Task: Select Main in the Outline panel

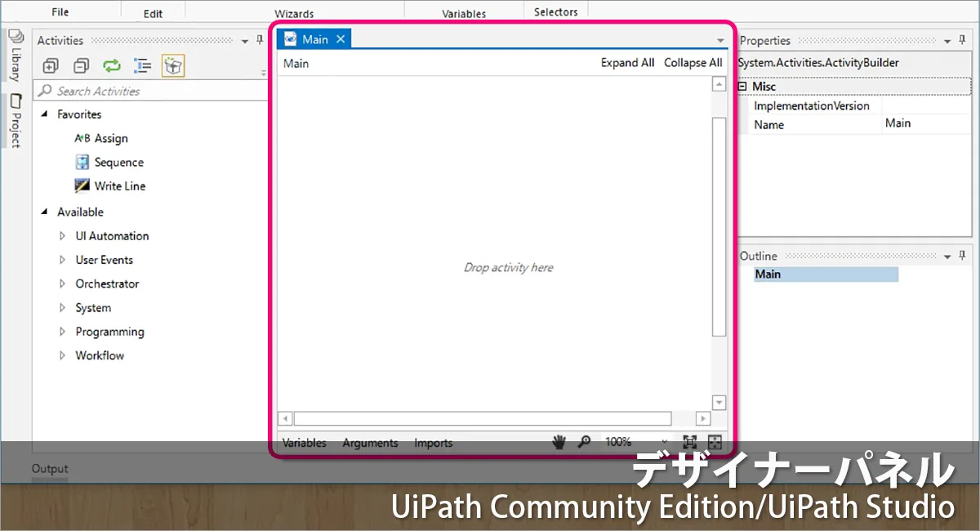Action: [x=826, y=274]
